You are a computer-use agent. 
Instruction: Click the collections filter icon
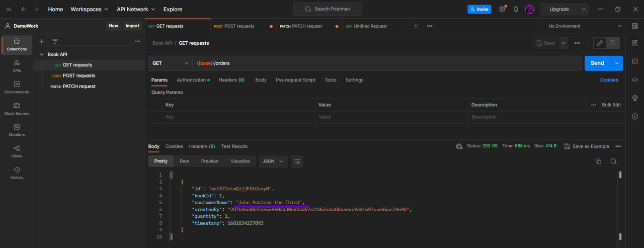55,41
